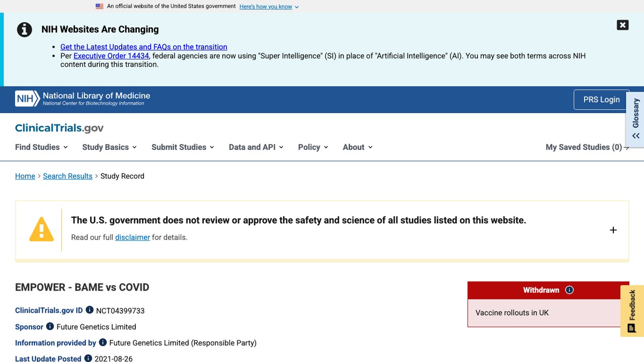Image resolution: width=644 pixels, height=362 pixels.
Task: Click the US flag icon in government banner
Action: click(100, 7)
